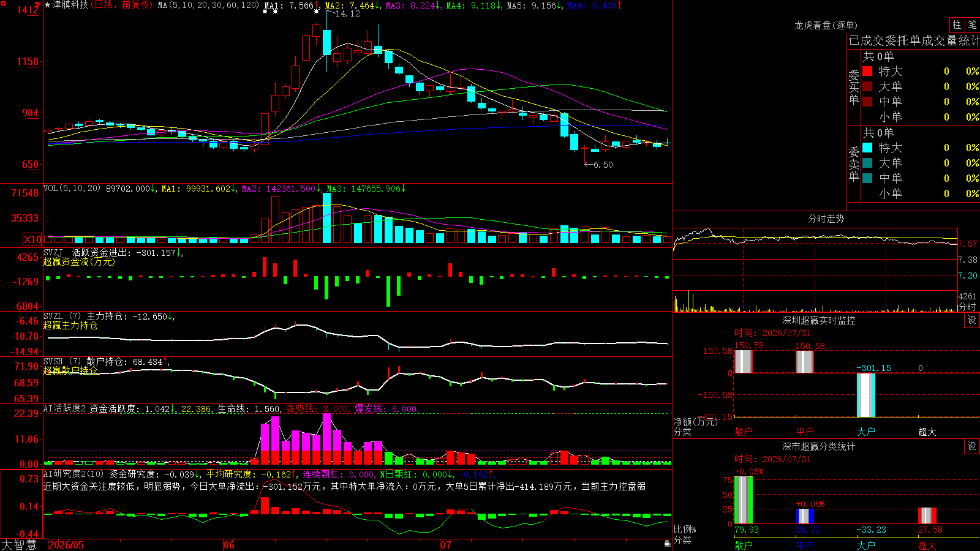
Task: Click the 大户 category label in 深圳超赢实时监控
Action: (866, 432)
